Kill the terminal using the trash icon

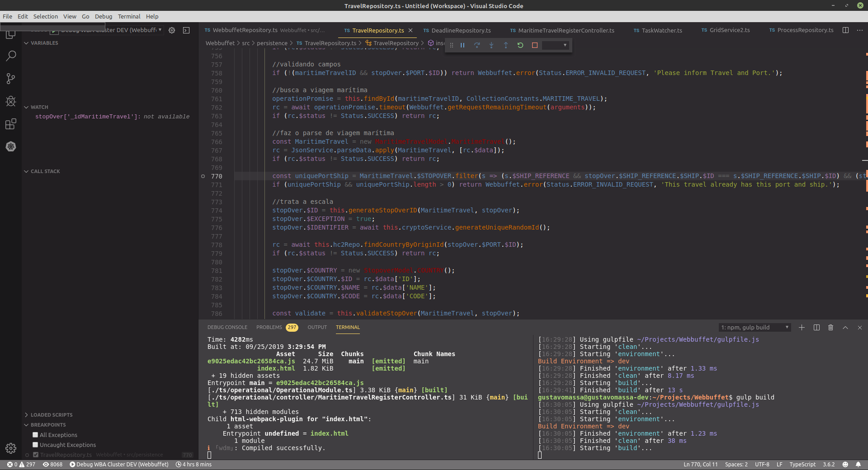(x=830, y=327)
